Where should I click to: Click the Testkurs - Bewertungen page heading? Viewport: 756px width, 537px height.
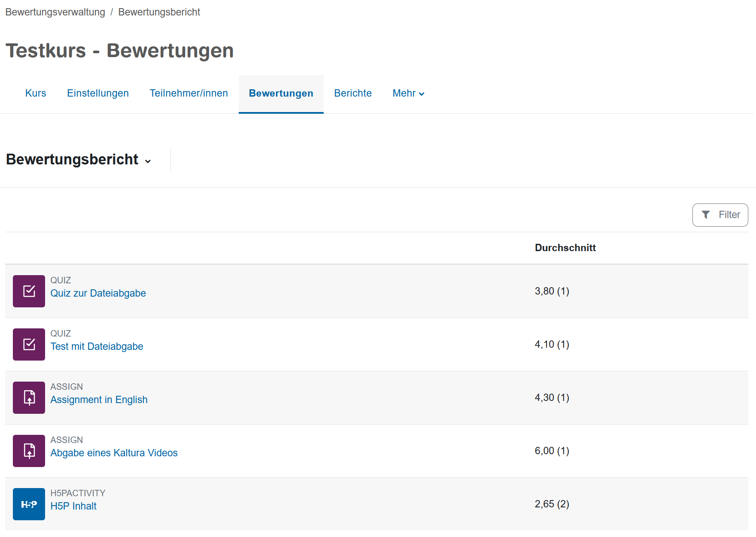pos(120,51)
